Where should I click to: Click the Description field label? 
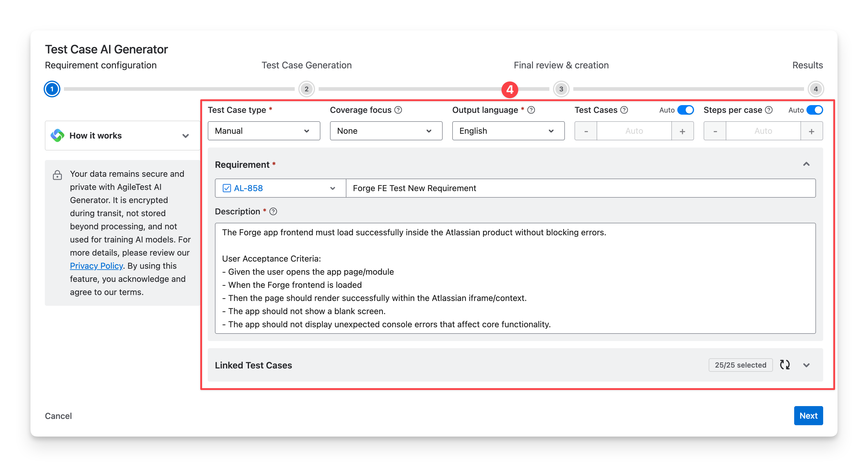(237, 211)
